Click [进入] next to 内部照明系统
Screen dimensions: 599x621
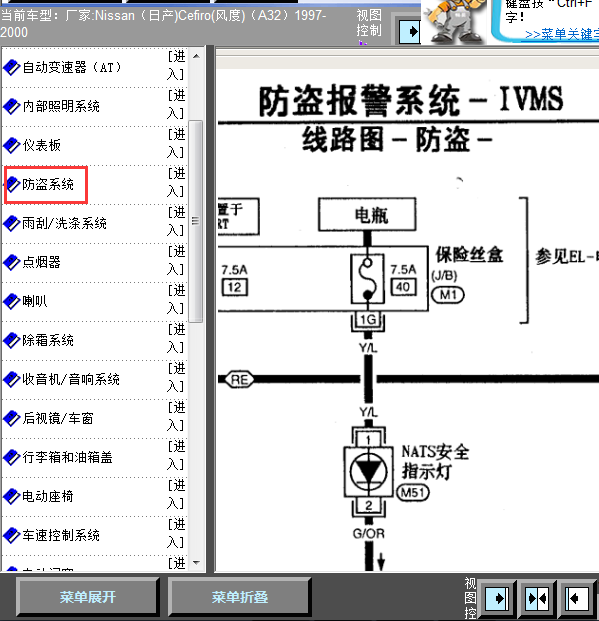pyautogui.click(x=176, y=105)
